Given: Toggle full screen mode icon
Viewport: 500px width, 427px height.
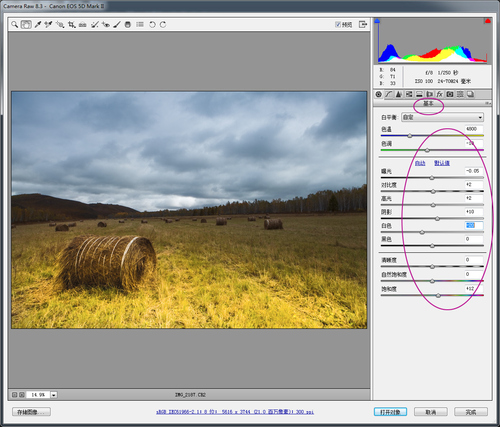Looking at the screenshot, I should (x=363, y=24).
